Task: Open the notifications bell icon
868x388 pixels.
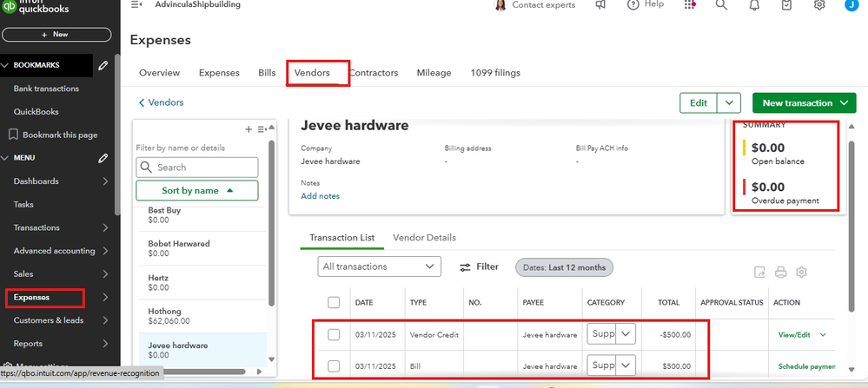Action: coord(754,4)
